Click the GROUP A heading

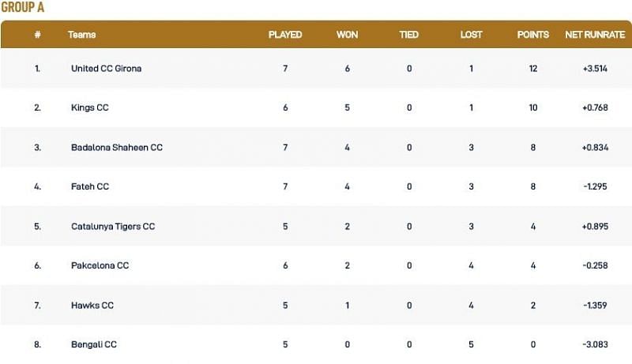(23, 7)
